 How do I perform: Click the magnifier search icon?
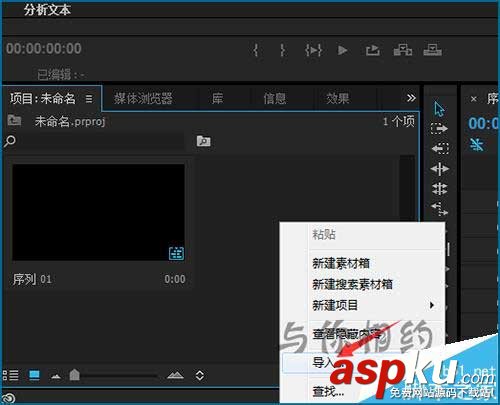coord(9,141)
